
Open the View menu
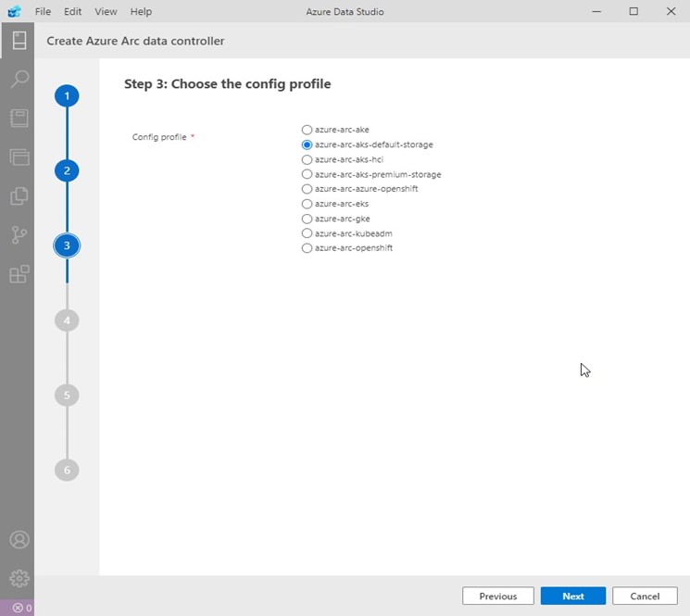click(x=106, y=11)
